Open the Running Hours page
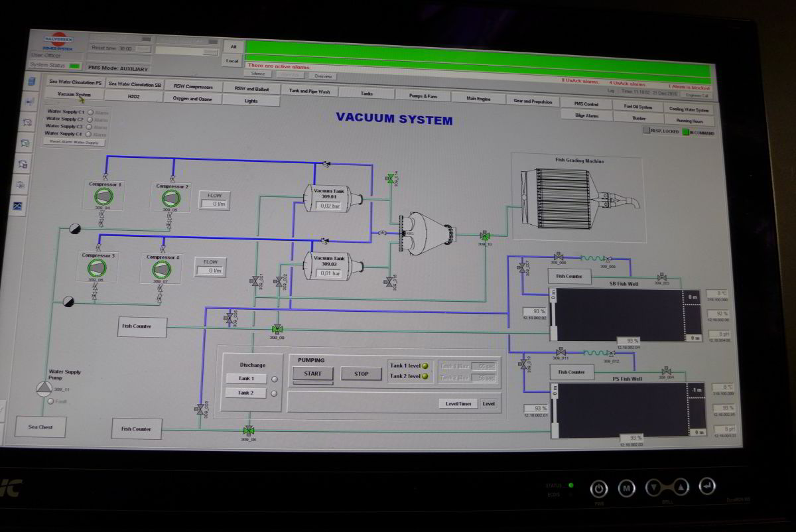Image resolution: width=796 pixels, height=532 pixels. click(x=689, y=121)
